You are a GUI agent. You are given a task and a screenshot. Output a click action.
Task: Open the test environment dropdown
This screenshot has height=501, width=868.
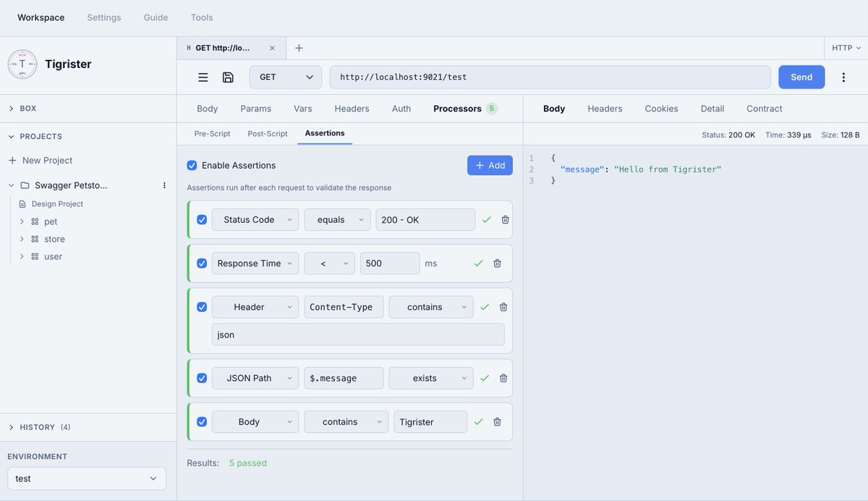coord(87,479)
